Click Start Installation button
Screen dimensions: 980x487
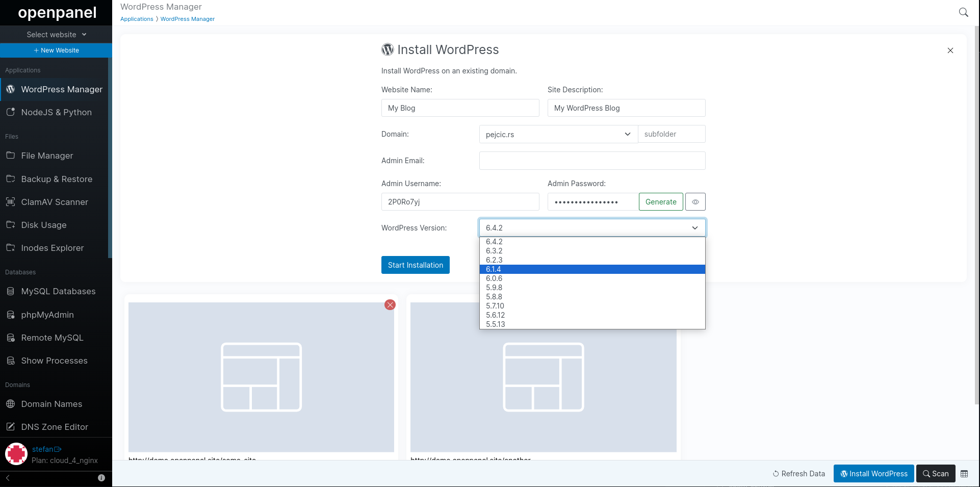pyautogui.click(x=416, y=265)
